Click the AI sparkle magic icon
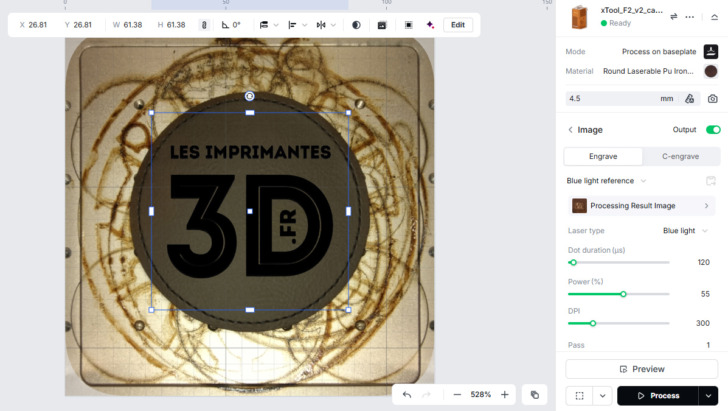This screenshot has width=728, height=411. [x=430, y=25]
